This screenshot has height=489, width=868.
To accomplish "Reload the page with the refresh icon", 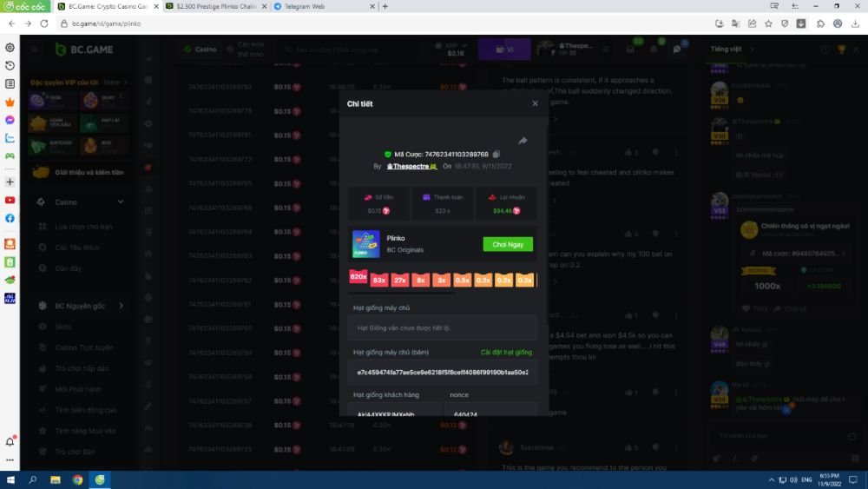I will pos(43,23).
